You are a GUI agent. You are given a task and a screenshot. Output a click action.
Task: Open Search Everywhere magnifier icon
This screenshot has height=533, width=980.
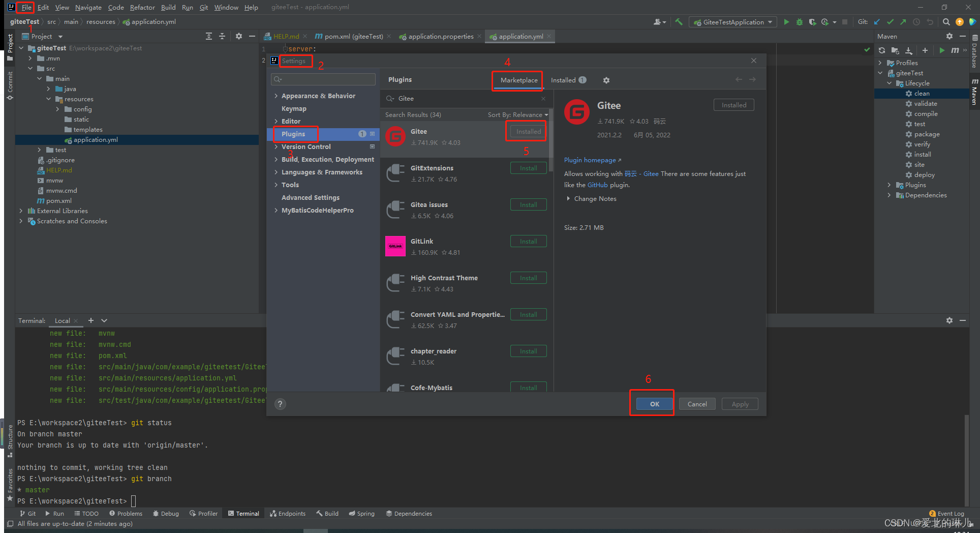(946, 22)
